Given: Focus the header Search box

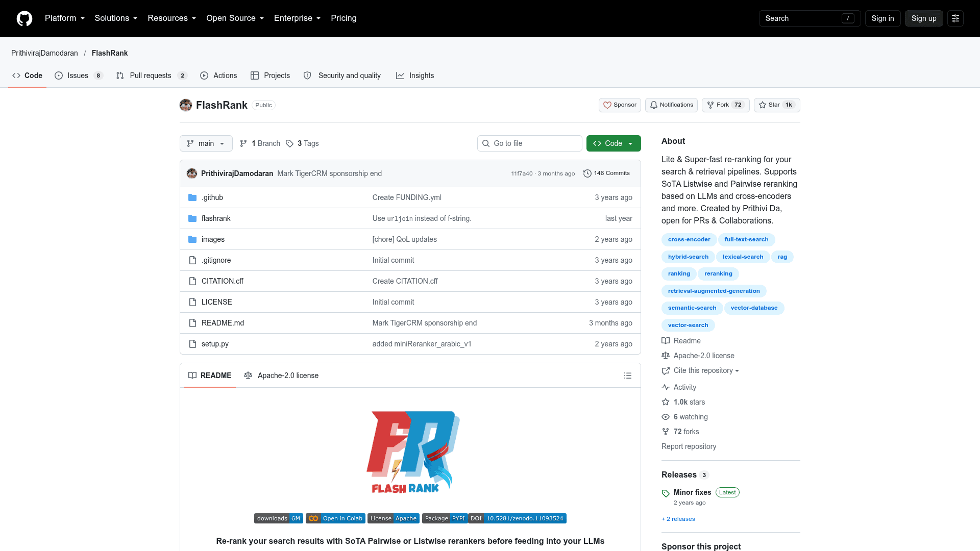Looking at the screenshot, I should [810, 18].
